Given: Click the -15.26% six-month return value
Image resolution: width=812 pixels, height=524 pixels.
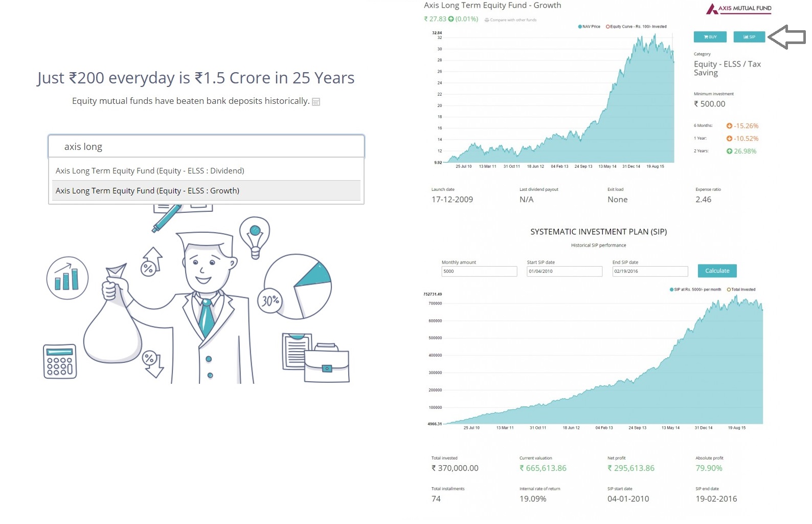Looking at the screenshot, I should (x=746, y=126).
